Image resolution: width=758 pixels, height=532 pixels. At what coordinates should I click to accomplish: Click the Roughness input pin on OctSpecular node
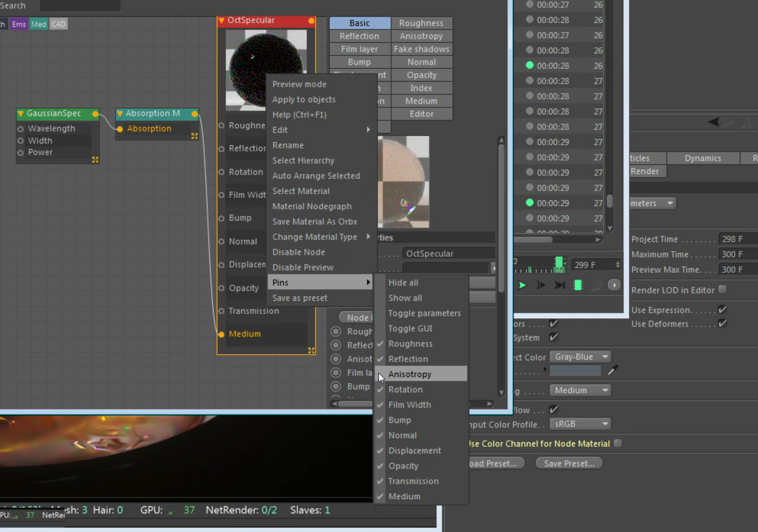point(221,125)
